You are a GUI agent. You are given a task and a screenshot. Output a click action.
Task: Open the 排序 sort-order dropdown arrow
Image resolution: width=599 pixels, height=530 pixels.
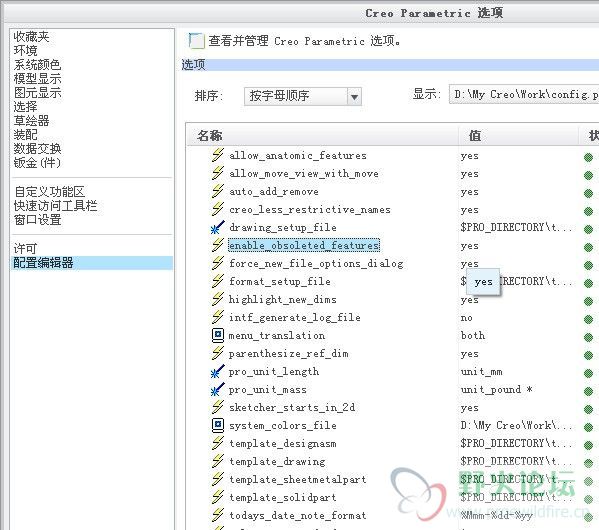[x=354, y=96]
